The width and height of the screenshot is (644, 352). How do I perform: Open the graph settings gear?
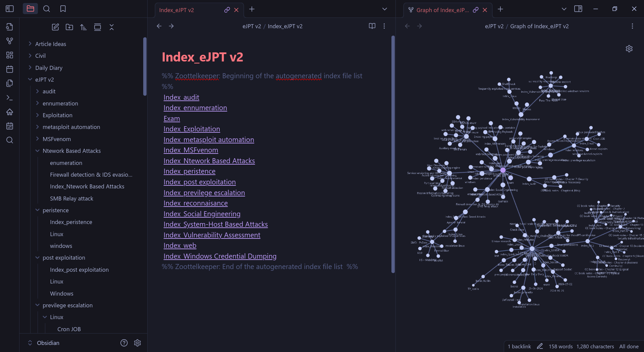[x=629, y=49]
